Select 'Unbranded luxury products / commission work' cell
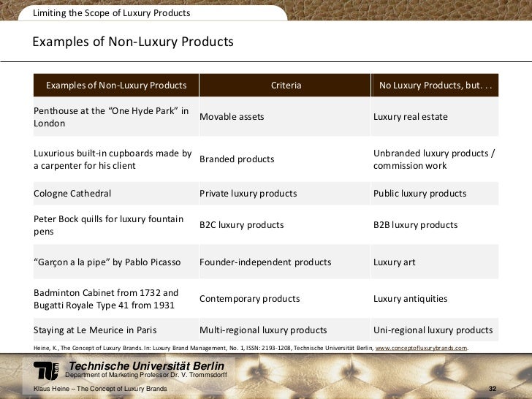Screen dimensions: 532x399 (x=435, y=159)
